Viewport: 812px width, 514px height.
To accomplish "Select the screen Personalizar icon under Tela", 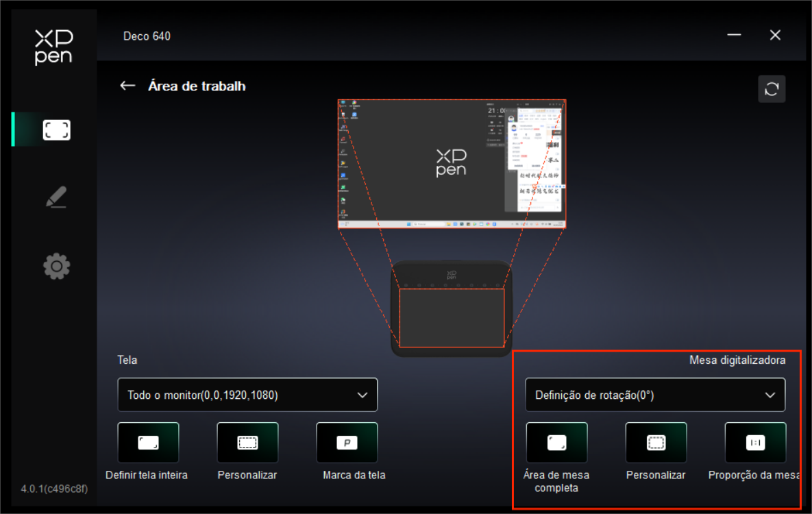I will (247, 443).
